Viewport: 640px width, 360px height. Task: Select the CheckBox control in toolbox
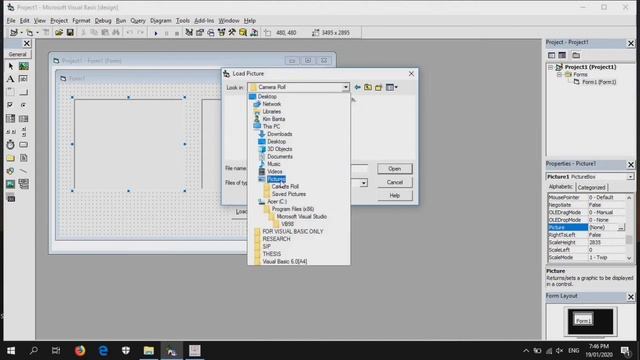click(11, 105)
